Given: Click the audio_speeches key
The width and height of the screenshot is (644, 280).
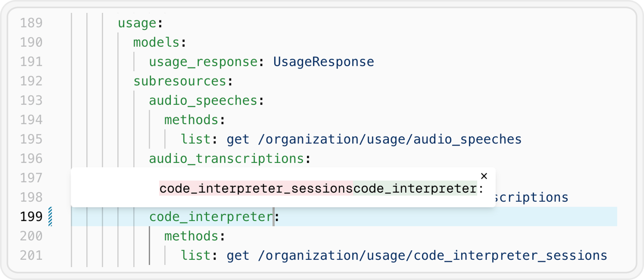Looking at the screenshot, I should click(x=203, y=101).
